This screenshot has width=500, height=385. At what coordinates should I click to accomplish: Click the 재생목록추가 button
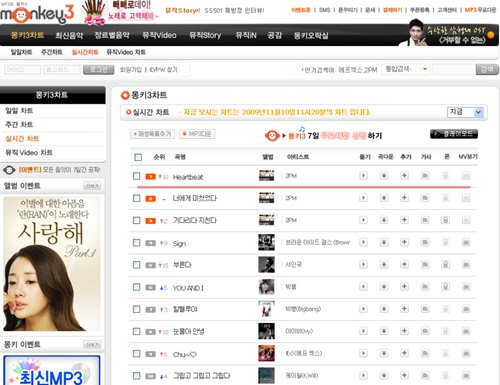click(x=152, y=134)
